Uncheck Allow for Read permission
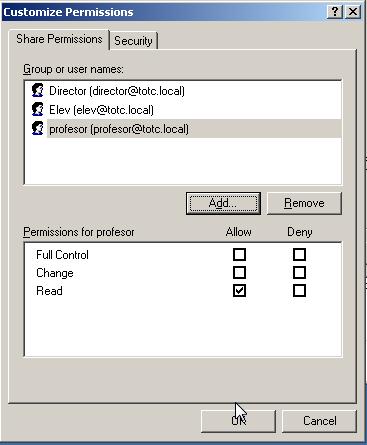 [x=239, y=291]
